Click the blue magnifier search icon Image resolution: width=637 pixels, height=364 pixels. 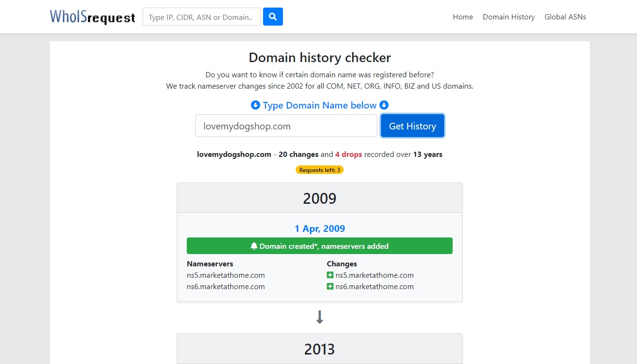[273, 17]
